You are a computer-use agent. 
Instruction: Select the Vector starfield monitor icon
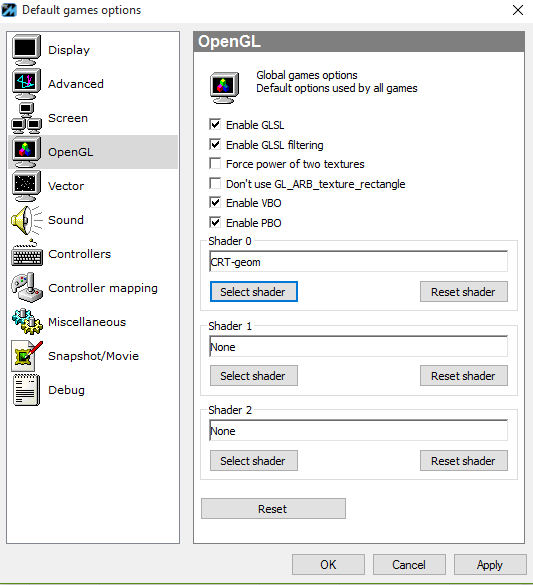(26, 186)
